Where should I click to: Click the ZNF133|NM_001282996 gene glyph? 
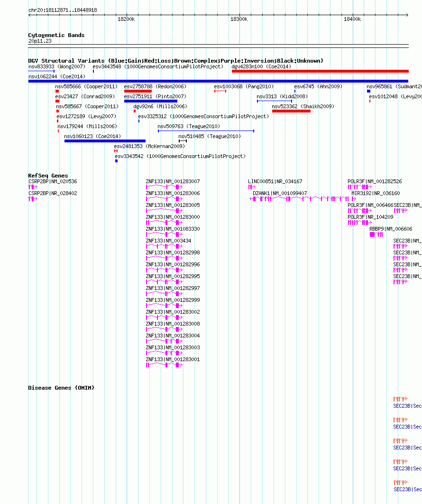click(165, 270)
